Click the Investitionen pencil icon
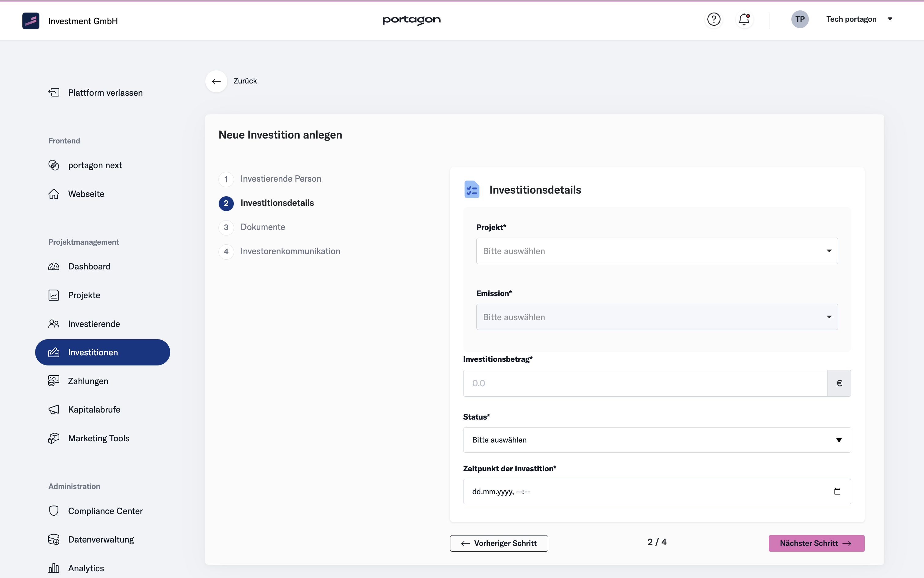924x578 pixels. click(54, 352)
